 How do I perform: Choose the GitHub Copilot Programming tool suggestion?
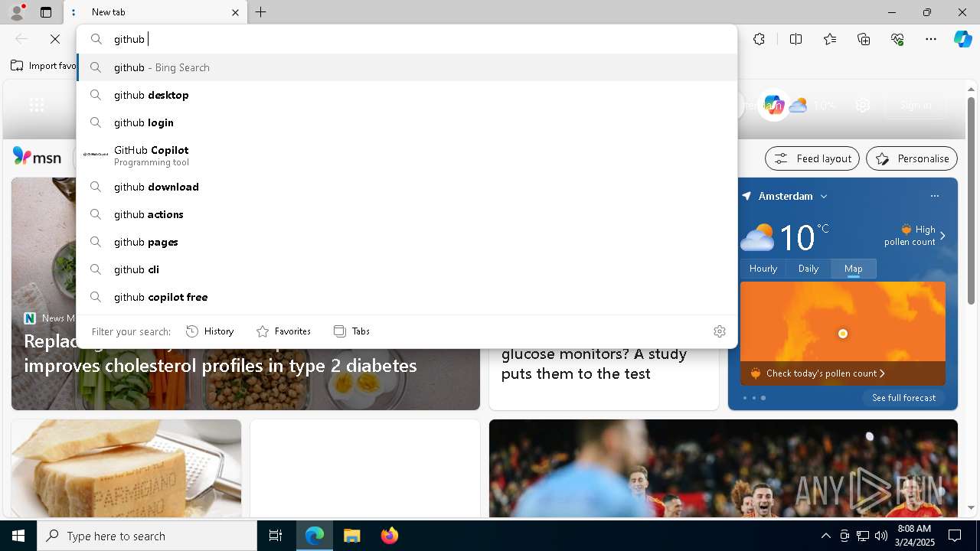point(407,155)
